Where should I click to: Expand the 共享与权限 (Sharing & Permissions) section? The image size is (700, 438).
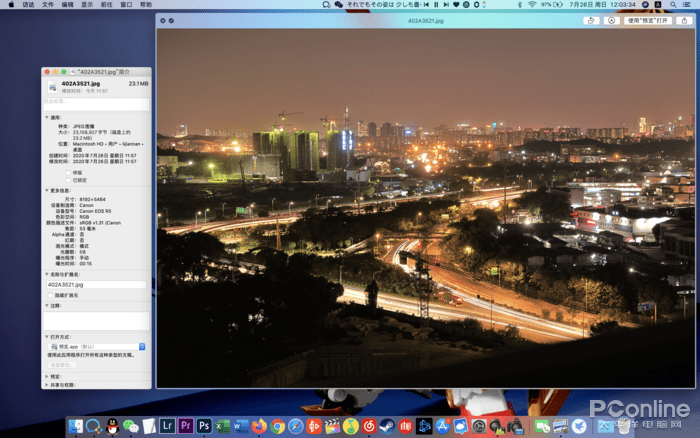[x=45, y=384]
